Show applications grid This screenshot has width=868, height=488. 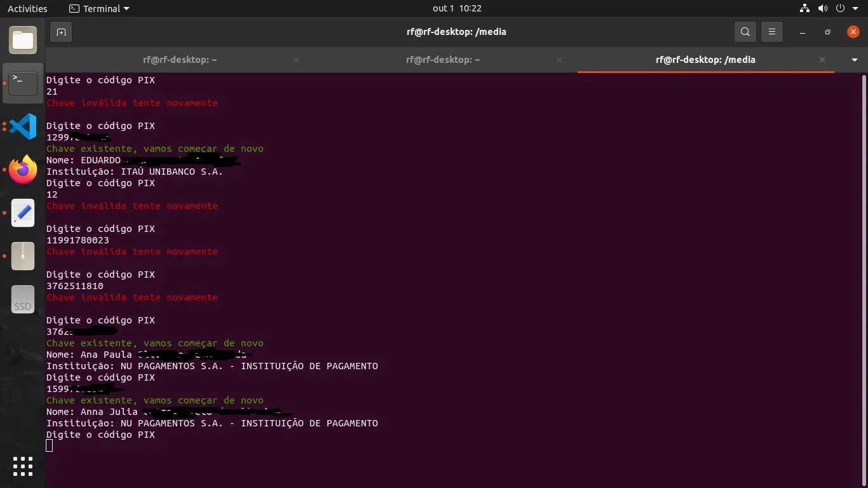point(23,466)
